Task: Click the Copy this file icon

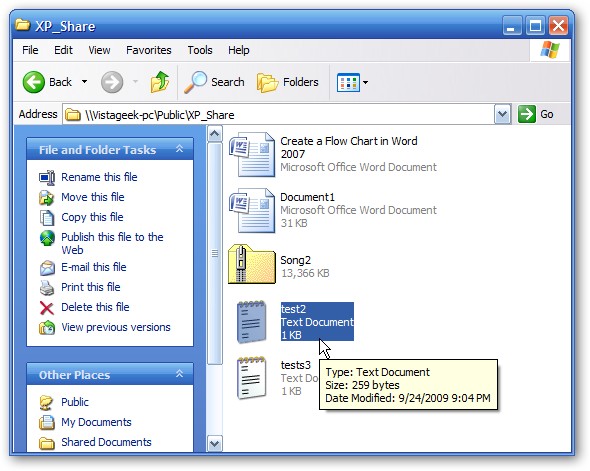Action: pos(47,218)
